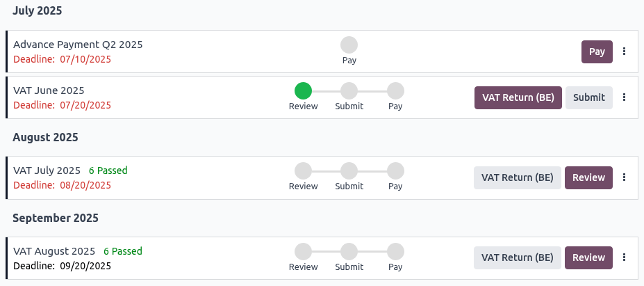
Task: Open kebab menu for VAT August 2025
Action: pos(624,257)
